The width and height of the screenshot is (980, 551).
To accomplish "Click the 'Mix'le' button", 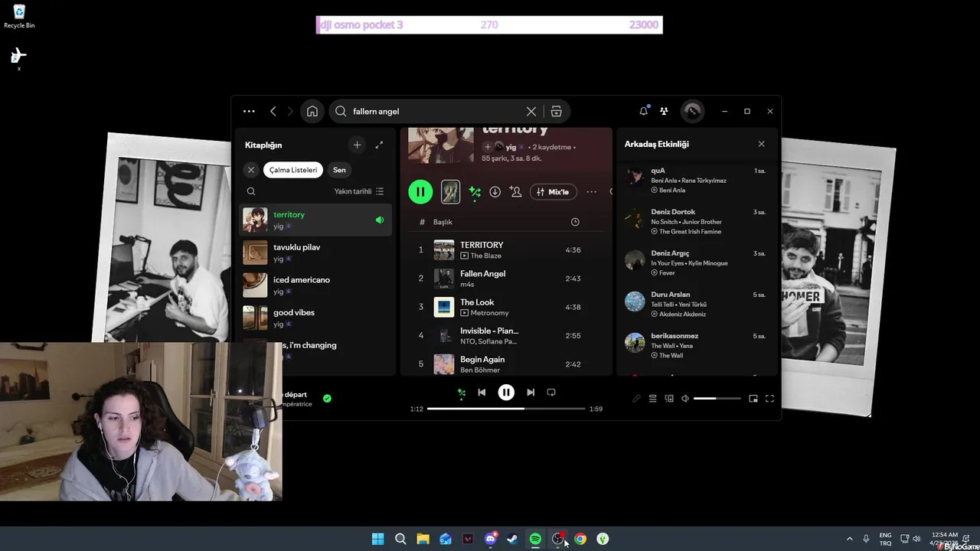I will (554, 192).
